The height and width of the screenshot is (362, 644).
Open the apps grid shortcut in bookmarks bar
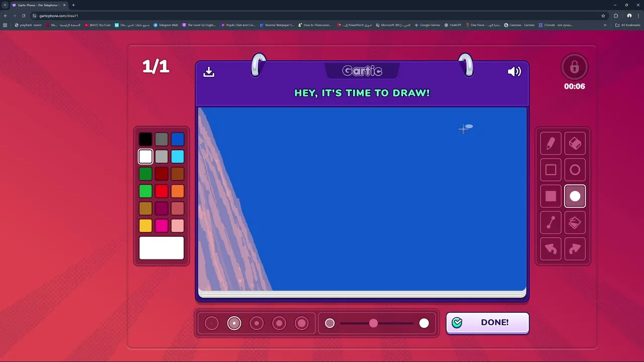pos(5,25)
